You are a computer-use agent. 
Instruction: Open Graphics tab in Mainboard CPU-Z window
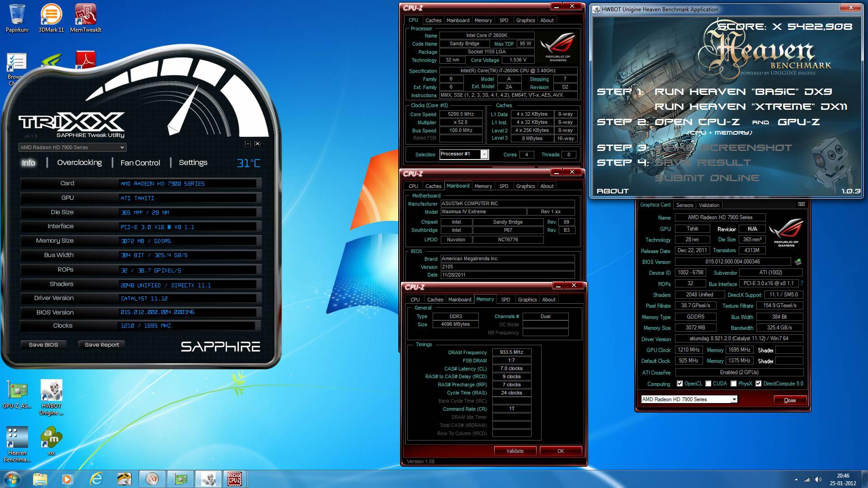[525, 186]
